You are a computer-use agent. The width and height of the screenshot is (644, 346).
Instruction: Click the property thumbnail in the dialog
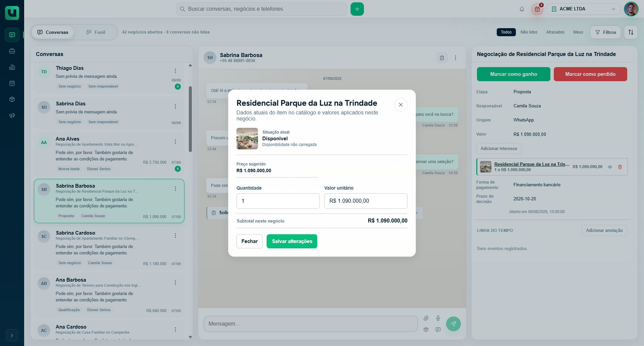pyautogui.click(x=247, y=139)
